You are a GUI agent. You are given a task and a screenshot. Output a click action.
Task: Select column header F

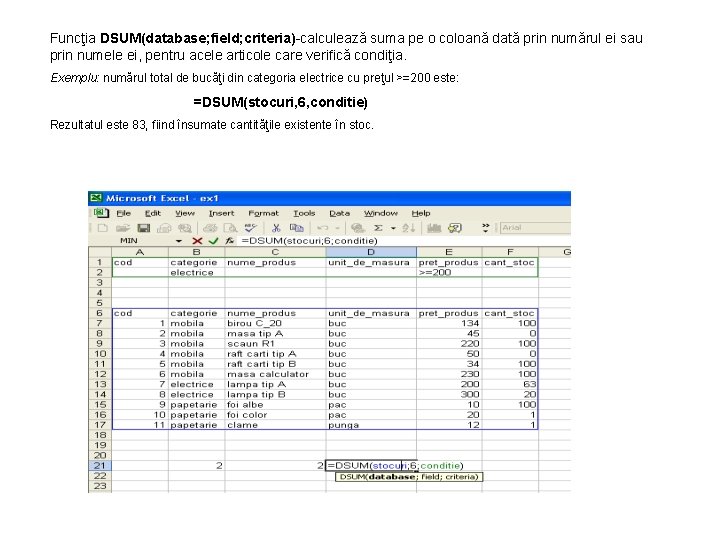pos(510,252)
